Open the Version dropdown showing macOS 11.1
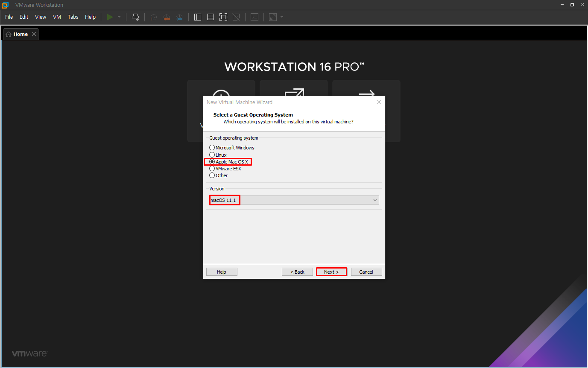Screen dimensions: 588x368 click(294, 200)
